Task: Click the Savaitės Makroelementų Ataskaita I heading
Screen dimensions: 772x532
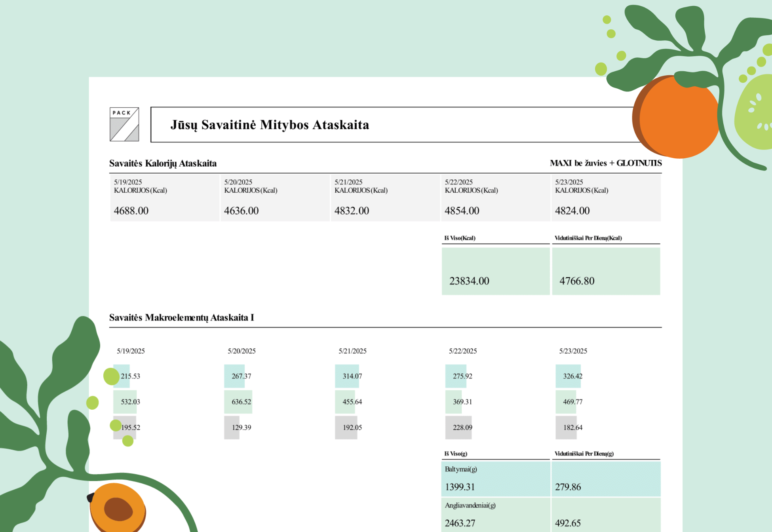Action: (x=181, y=317)
